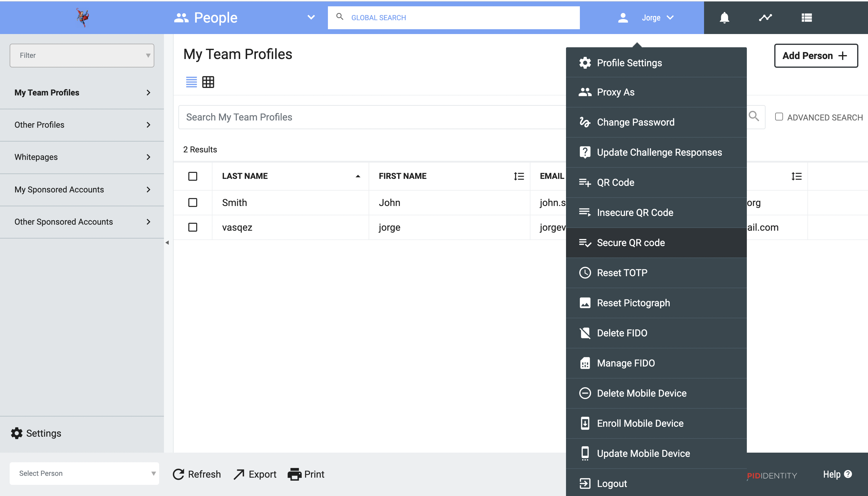Image resolution: width=868 pixels, height=496 pixels.
Task: Expand Other Sponsored Accounts chevron
Action: point(148,222)
